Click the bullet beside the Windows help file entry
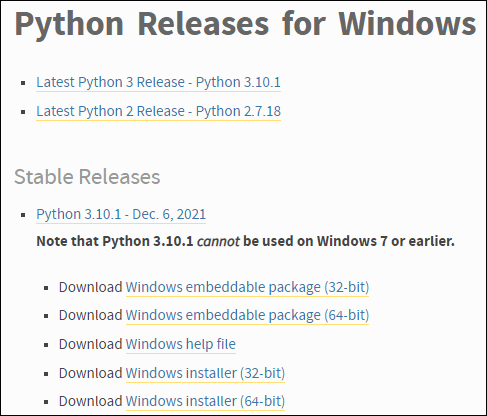487x416 pixels. pos(46,345)
